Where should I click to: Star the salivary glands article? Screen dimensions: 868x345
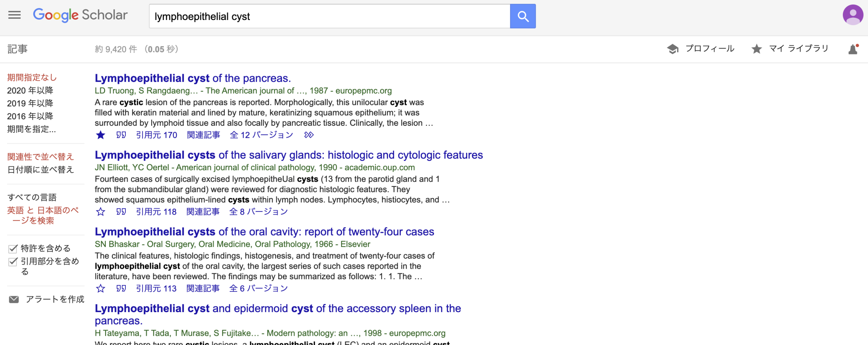point(100,212)
